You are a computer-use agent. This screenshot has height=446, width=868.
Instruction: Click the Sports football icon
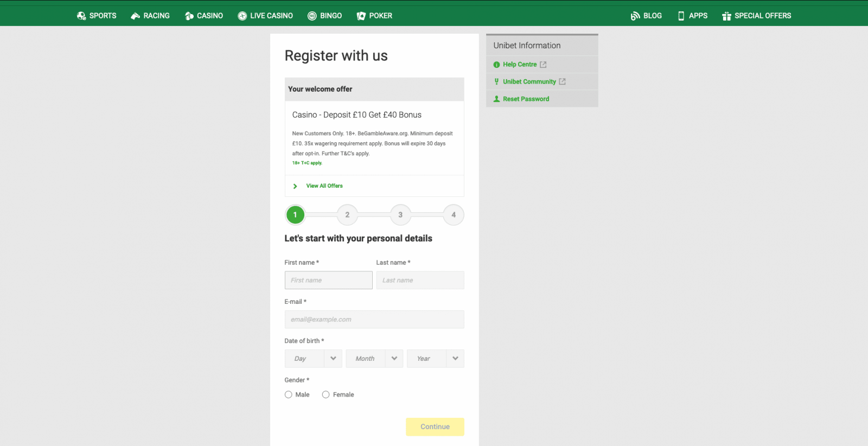[81, 16]
